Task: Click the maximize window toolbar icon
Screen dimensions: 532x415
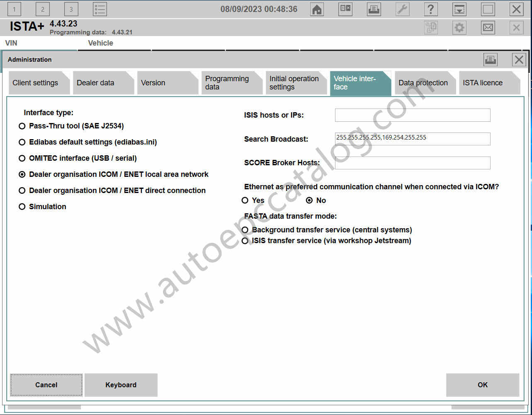Action: 488,9
